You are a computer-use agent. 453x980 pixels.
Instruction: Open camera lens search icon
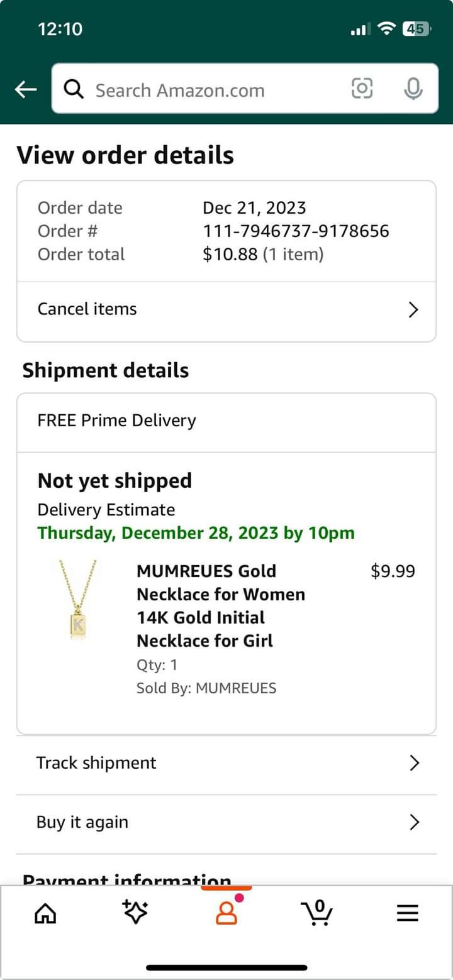362,89
